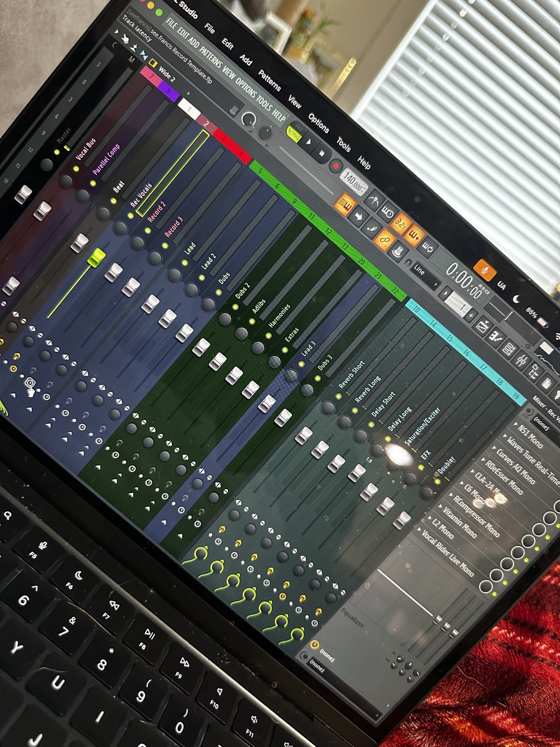Open the playlist view icon
560x747 pixels.
482,326
